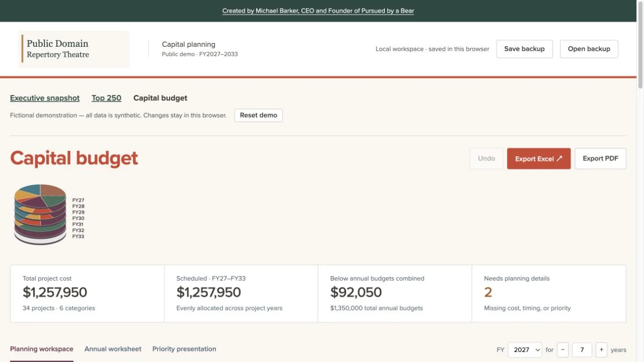Click the Open backup button
The height and width of the screenshot is (362, 644).
[589, 49]
